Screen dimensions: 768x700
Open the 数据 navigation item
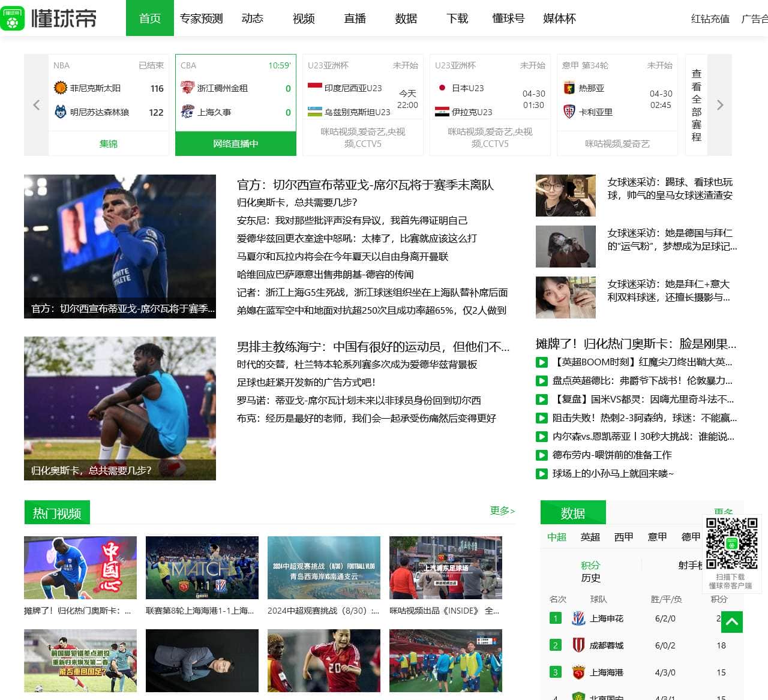click(406, 19)
